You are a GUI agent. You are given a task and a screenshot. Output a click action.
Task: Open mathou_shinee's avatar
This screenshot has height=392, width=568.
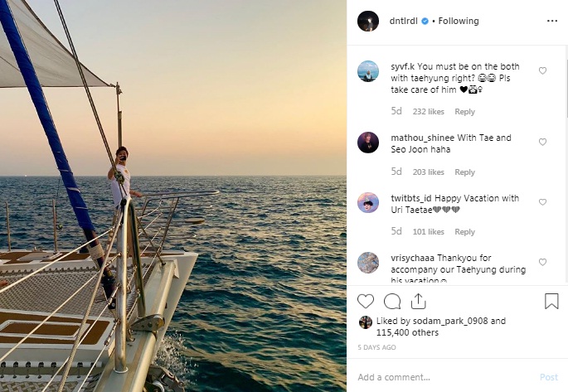368,143
